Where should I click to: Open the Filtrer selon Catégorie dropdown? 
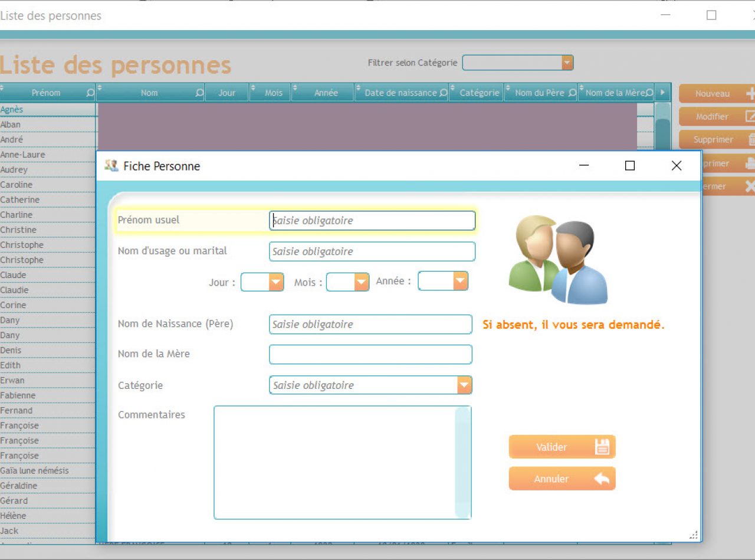(567, 63)
